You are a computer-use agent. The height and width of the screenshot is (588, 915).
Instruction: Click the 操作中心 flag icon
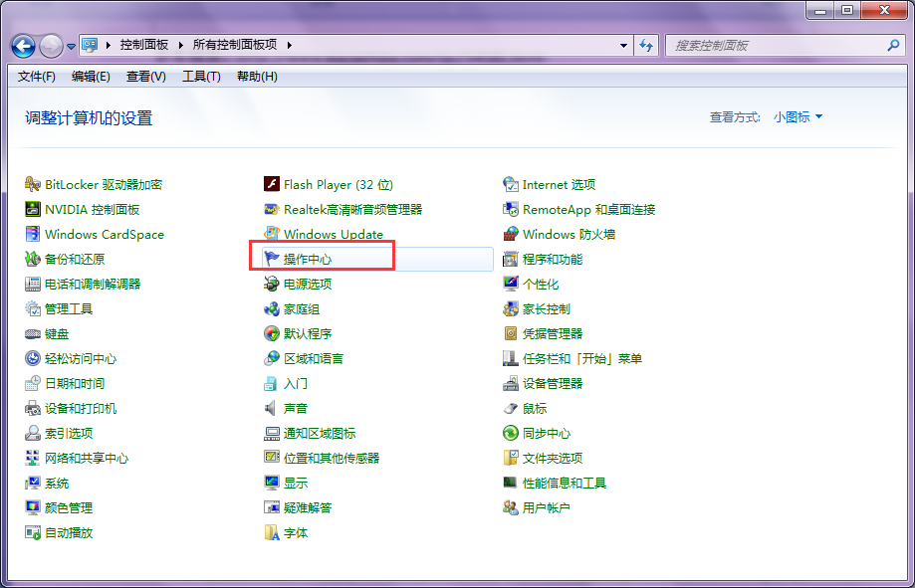click(x=272, y=259)
